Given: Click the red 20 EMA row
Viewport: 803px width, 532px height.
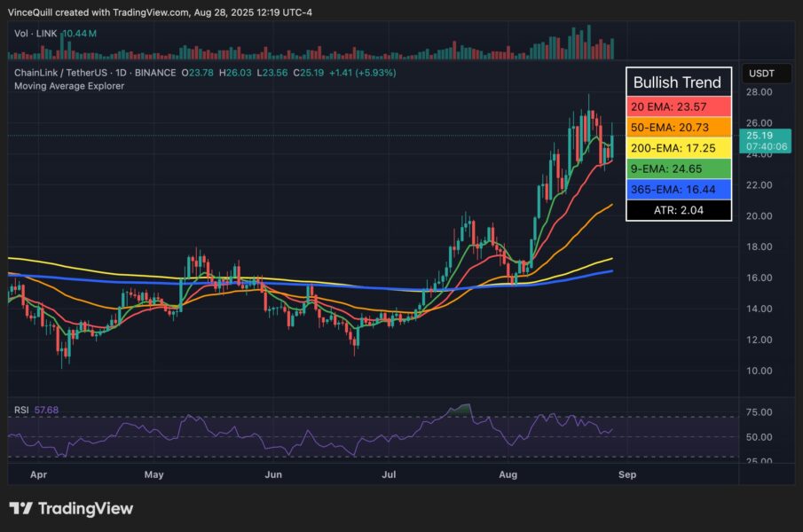Looking at the screenshot, I should click(x=678, y=106).
